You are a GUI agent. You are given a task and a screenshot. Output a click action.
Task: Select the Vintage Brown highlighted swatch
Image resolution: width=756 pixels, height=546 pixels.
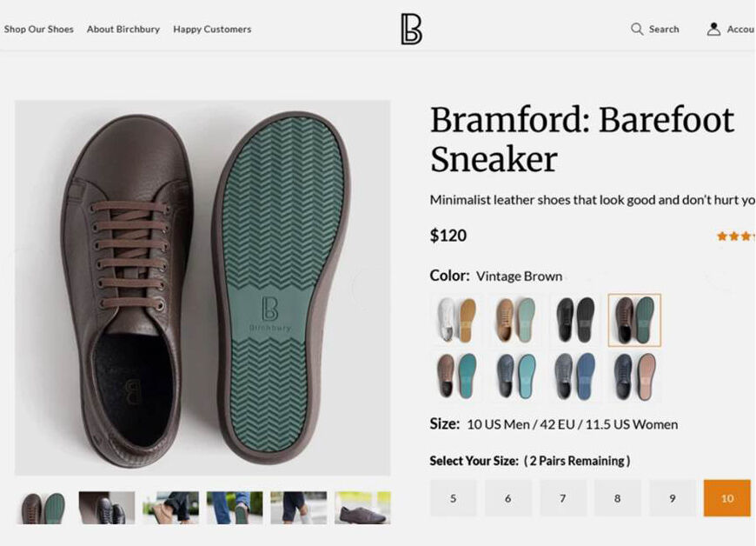click(x=634, y=320)
